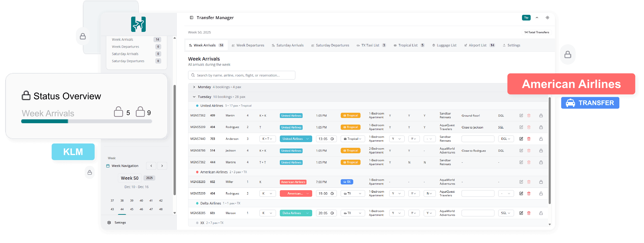
Task: Click the search magnifier in the search bar
Action: click(x=193, y=75)
